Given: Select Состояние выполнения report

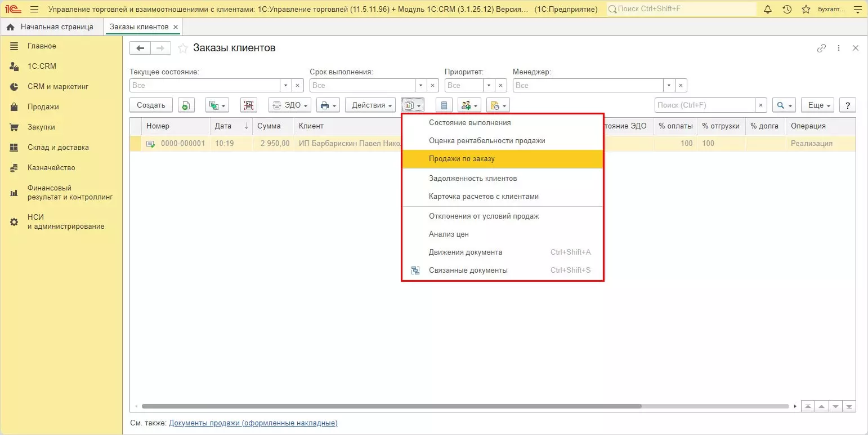Looking at the screenshot, I should 502,123.
